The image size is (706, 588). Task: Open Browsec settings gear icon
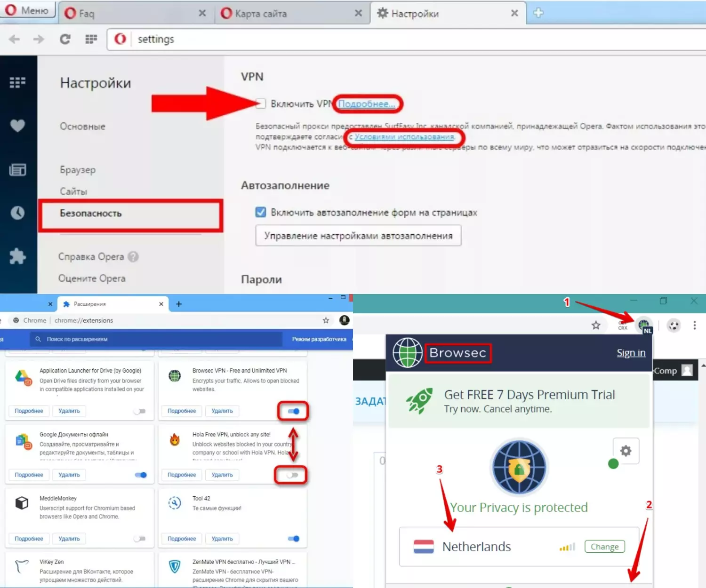(626, 451)
